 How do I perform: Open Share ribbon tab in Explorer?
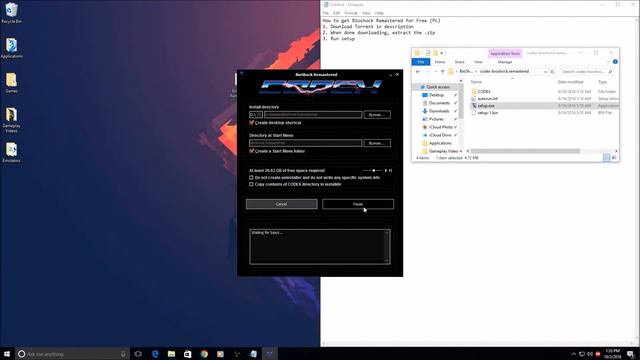(x=459, y=62)
